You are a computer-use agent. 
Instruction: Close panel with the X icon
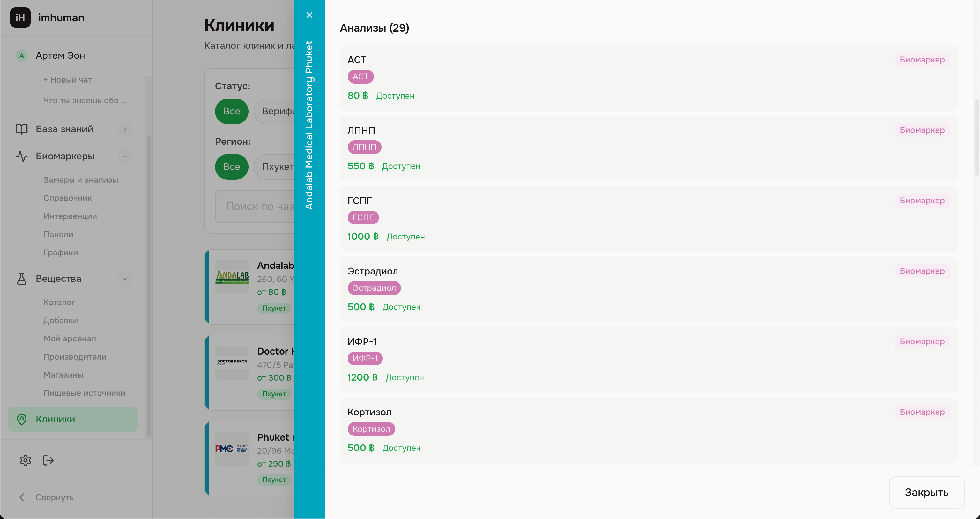[x=309, y=15]
